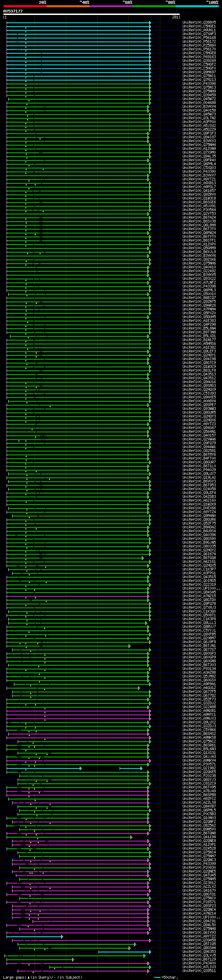The image size is (222, 980).
Task: Select the UniRef100_P69163 label
Action: point(199,57)
